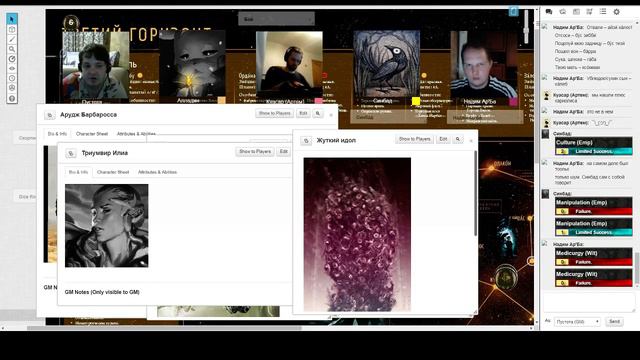Click the canvas horizontal scrollbar at bottom
Screen dimensions: 640x360
pyautogui.click(x=164, y=328)
